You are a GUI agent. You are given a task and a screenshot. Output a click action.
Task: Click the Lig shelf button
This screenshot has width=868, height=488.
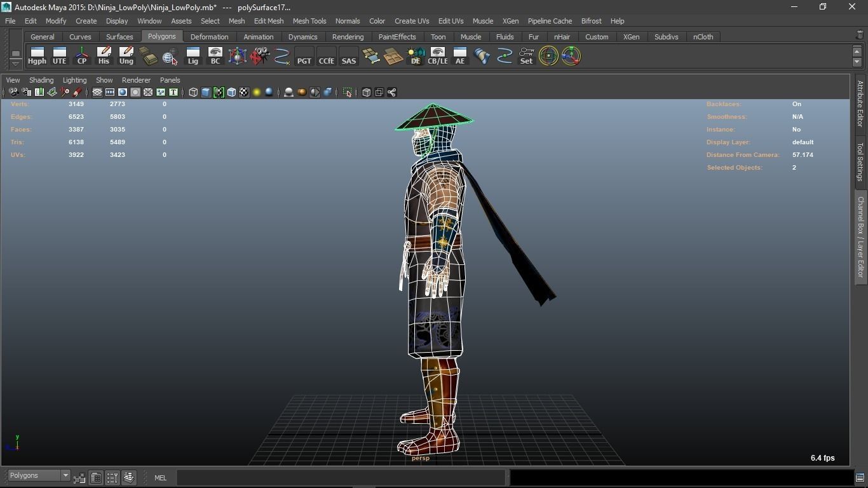(193, 56)
